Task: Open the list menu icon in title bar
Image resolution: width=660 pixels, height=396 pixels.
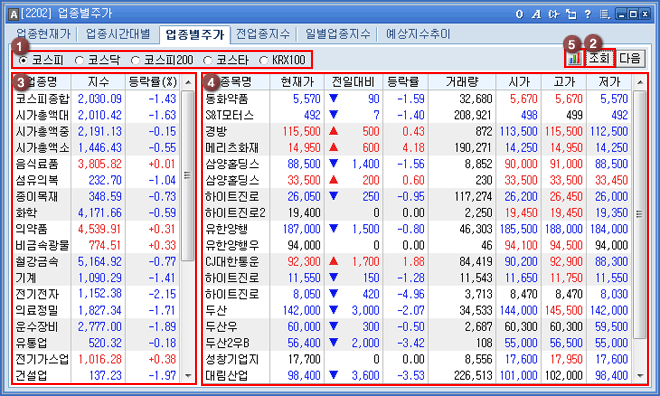Action: tap(605, 14)
